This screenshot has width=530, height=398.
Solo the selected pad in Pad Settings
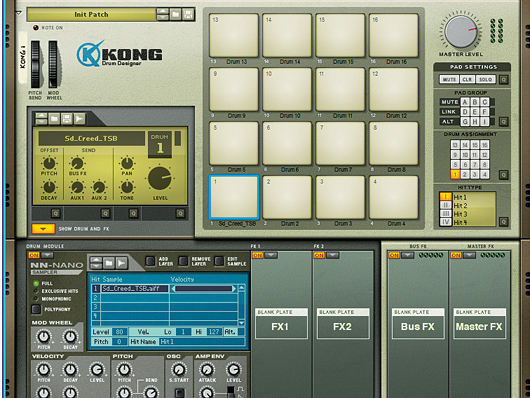pyautogui.click(x=486, y=79)
